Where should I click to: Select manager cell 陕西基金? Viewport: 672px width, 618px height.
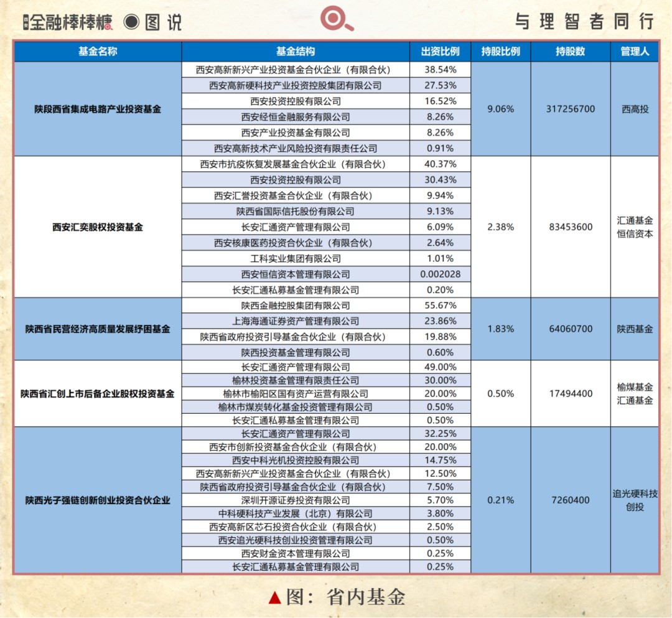[636, 329]
